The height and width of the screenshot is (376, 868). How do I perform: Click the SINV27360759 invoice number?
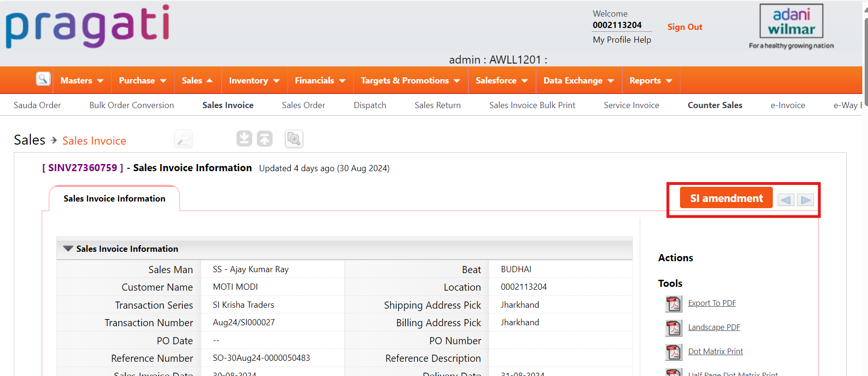tap(82, 168)
